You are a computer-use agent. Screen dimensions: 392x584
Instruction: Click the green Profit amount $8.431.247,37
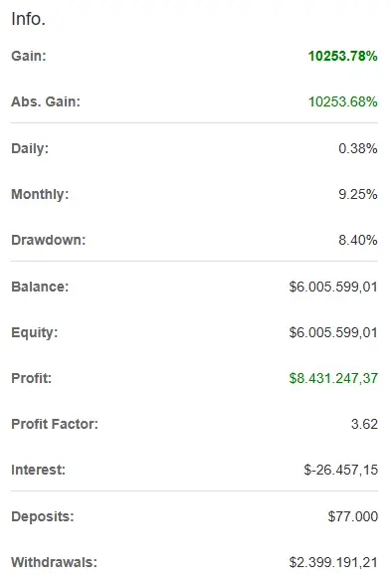tap(333, 378)
